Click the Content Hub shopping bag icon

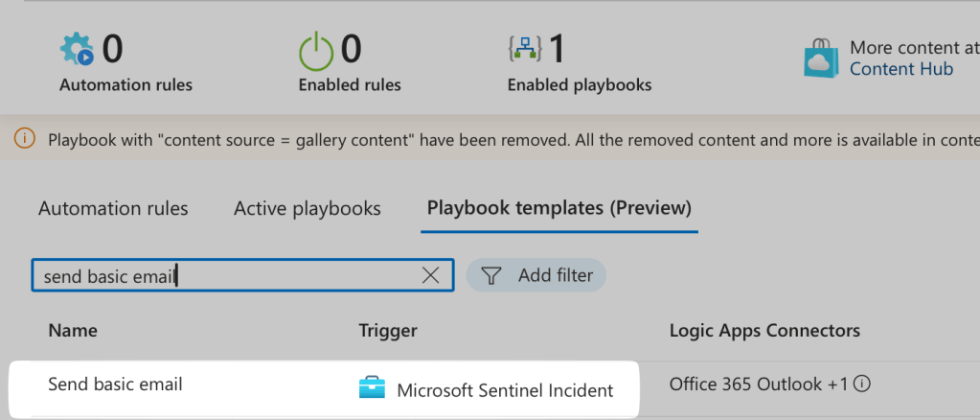pyautogui.click(x=822, y=58)
